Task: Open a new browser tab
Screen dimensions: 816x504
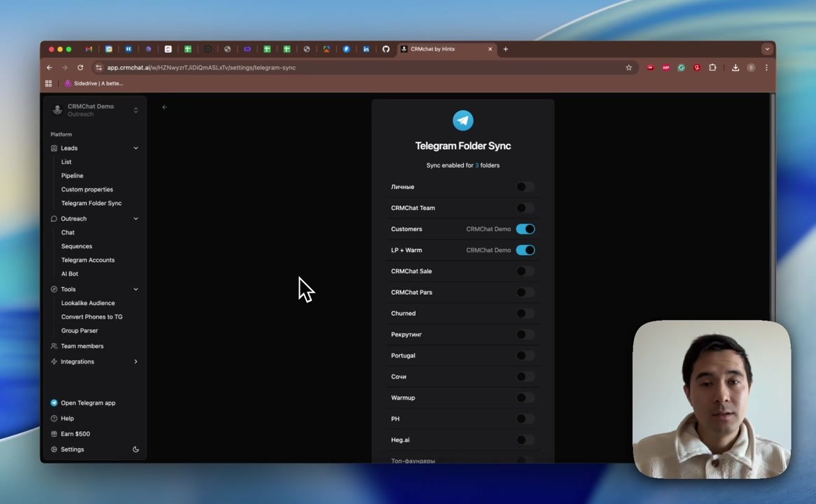Action: pyautogui.click(x=505, y=49)
